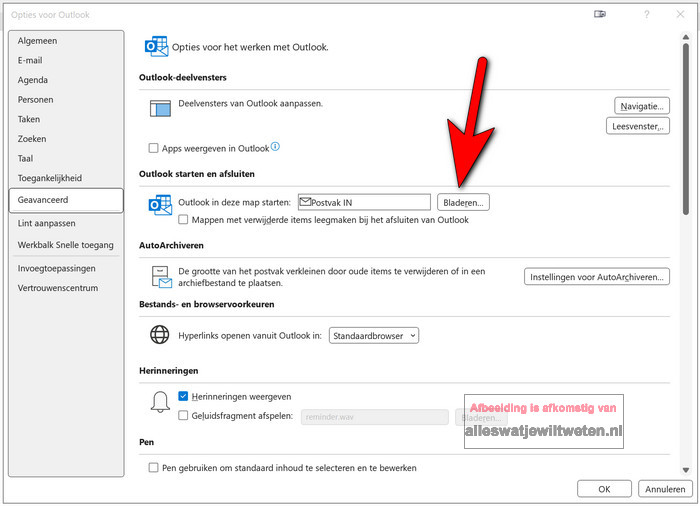Screen dimensions: 700x506
Task: Open the E-mail options category
Action: pyautogui.click(x=66, y=60)
